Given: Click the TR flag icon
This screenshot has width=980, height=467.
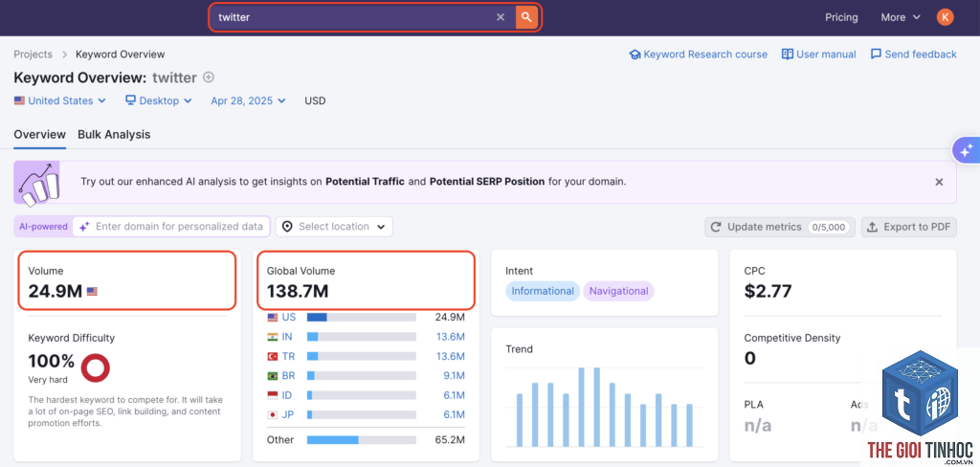Looking at the screenshot, I should tap(273, 356).
